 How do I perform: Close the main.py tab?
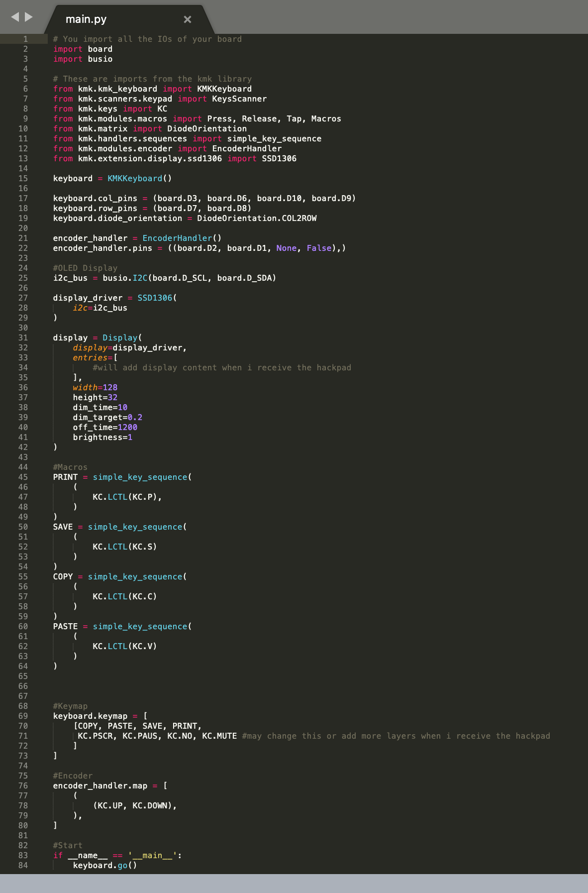[188, 19]
